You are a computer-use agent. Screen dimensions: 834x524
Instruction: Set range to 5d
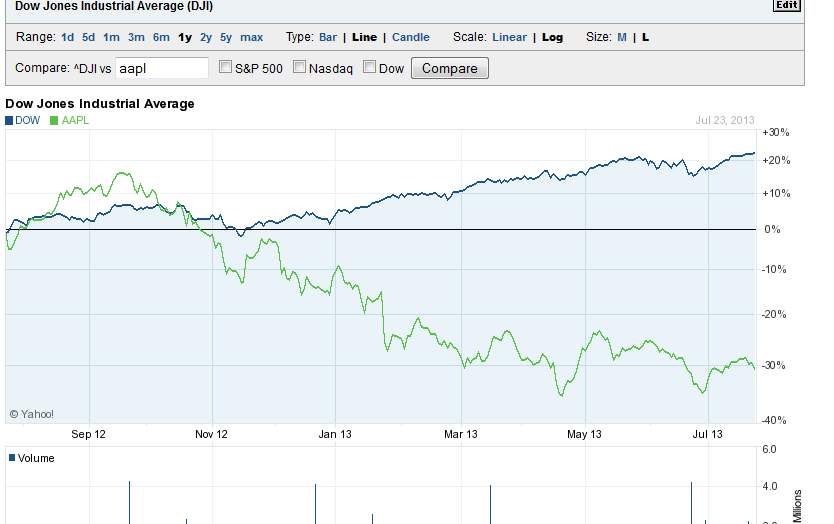pyautogui.click(x=88, y=37)
